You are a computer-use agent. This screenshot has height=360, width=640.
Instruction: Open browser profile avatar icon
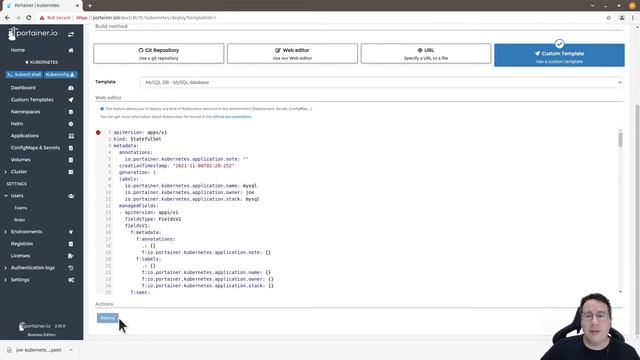click(622, 18)
